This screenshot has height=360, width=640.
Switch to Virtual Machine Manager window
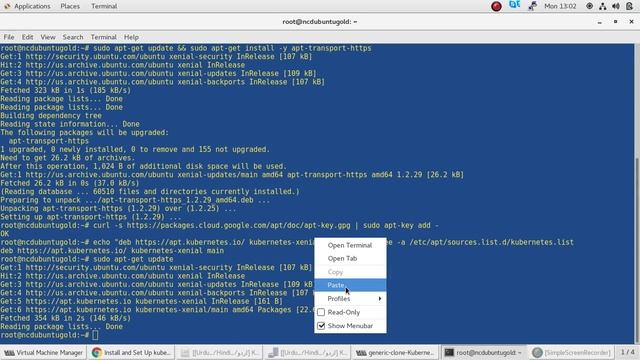click(44, 352)
